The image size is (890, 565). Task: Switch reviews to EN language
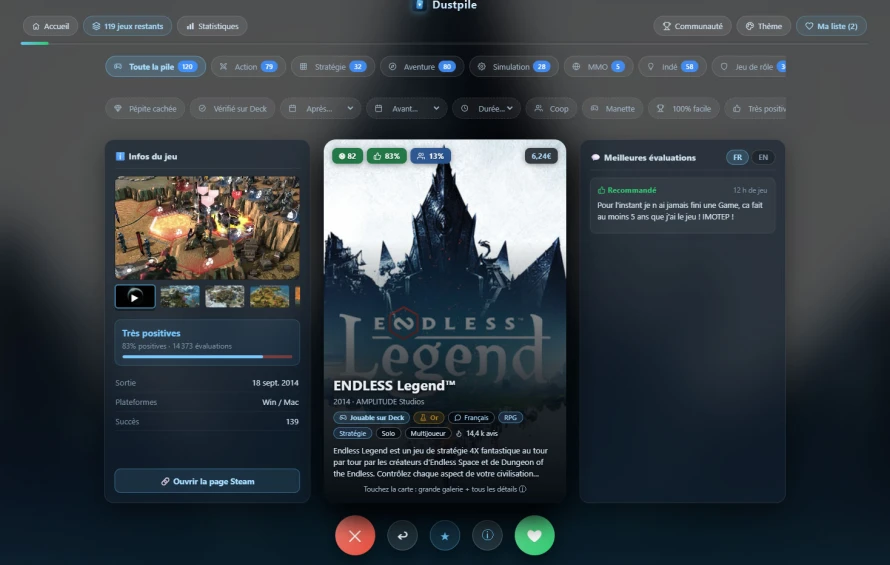tap(763, 157)
